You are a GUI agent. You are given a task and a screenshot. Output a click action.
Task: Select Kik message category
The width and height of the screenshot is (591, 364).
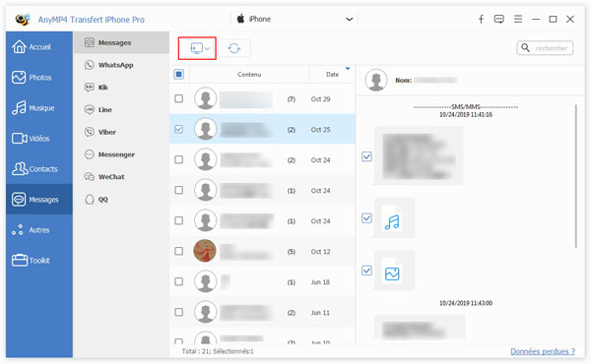point(121,88)
